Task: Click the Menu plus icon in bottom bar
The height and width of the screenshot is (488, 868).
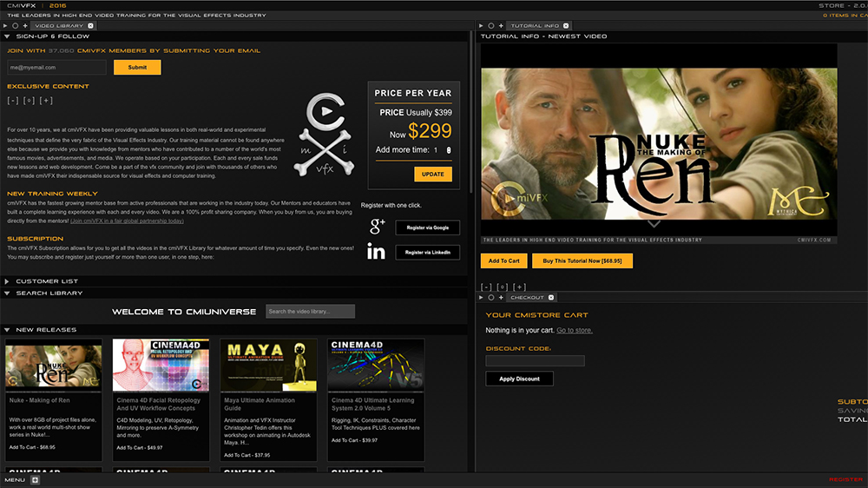Action: click(x=35, y=479)
